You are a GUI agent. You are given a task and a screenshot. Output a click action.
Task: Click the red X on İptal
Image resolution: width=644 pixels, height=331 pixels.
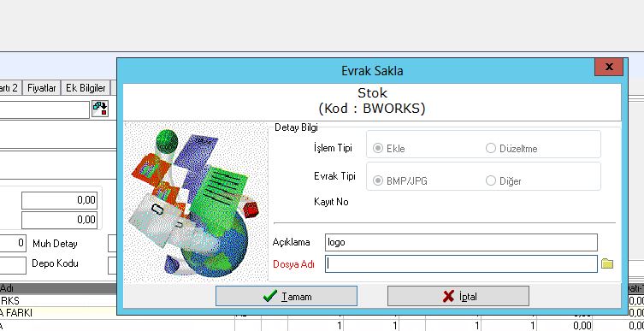[x=448, y=296]
